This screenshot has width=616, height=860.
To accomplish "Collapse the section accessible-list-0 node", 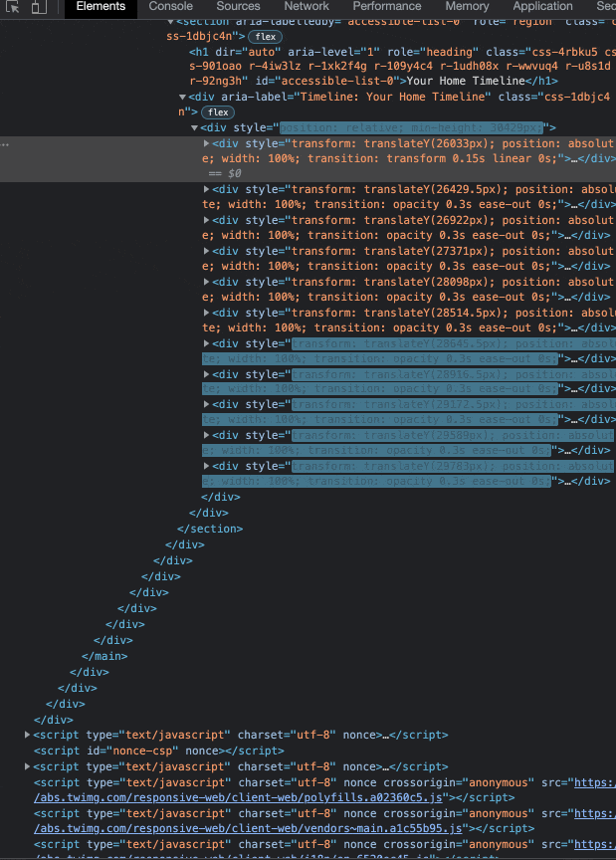I will tap(170, 22).
